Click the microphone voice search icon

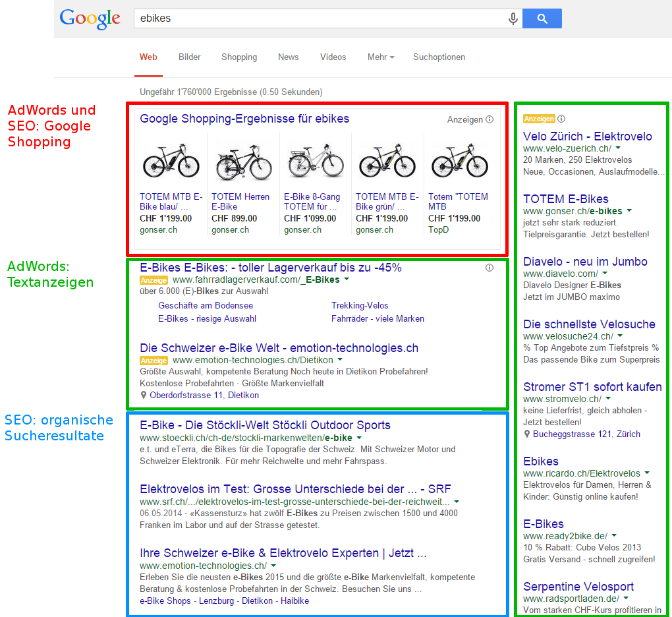tap(513, 18)
